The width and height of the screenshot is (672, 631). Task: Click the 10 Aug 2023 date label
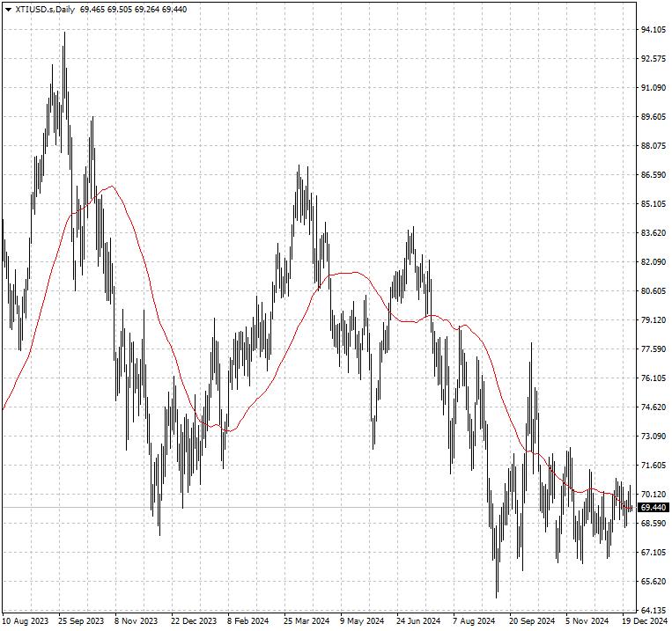tap(26, 621)
